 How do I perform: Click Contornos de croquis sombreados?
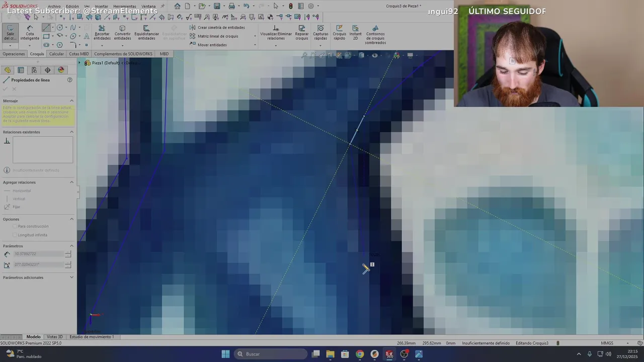[x=375, y=35]
